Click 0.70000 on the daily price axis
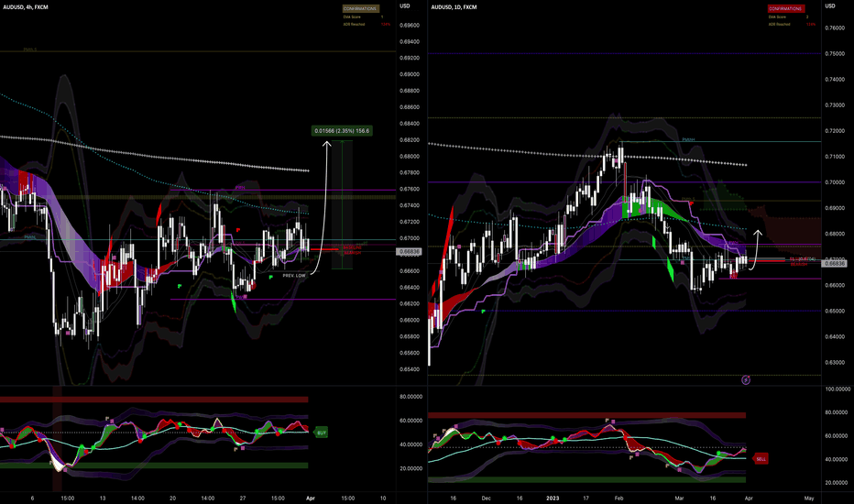This screenshot has width=854, height=504. tap(835, 182)
